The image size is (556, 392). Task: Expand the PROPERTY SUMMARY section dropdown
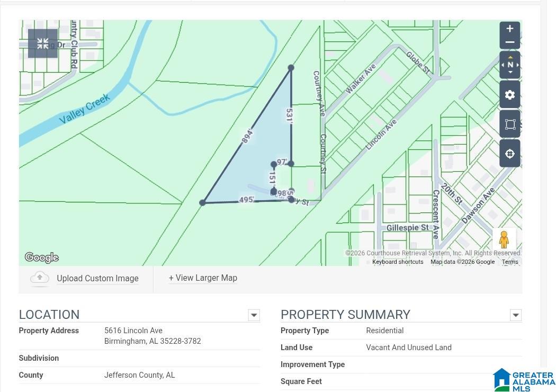(515, 315)
